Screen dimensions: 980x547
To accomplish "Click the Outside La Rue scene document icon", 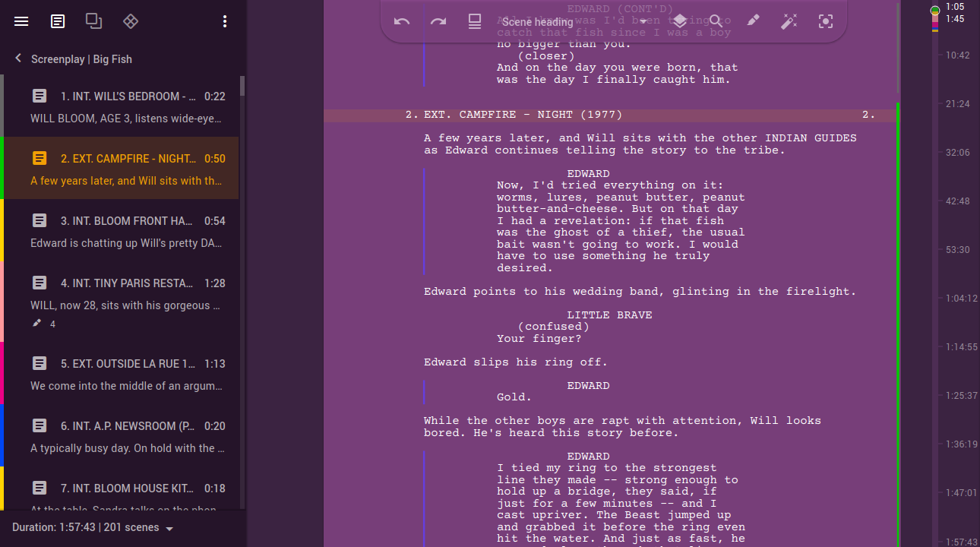I will 40,364.
